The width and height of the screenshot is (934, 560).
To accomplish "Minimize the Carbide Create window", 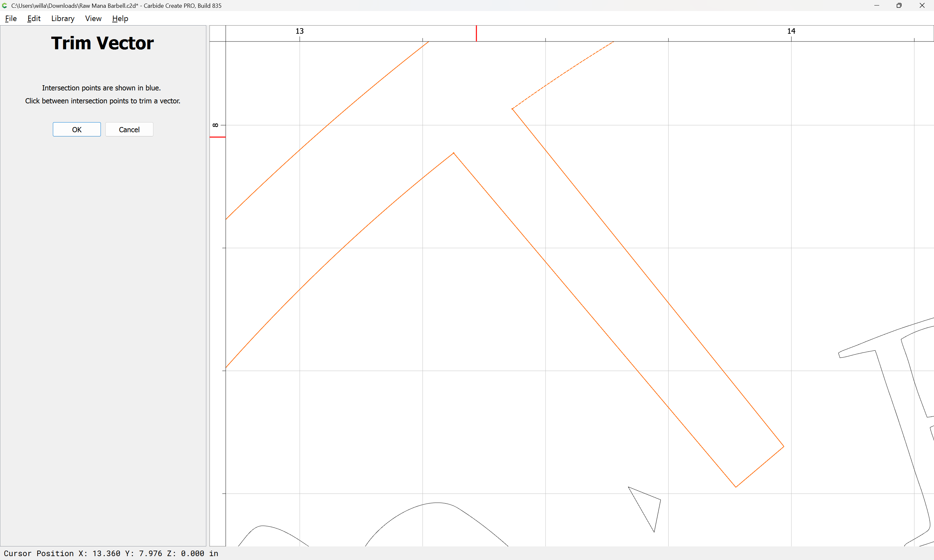I will point(876,6).
